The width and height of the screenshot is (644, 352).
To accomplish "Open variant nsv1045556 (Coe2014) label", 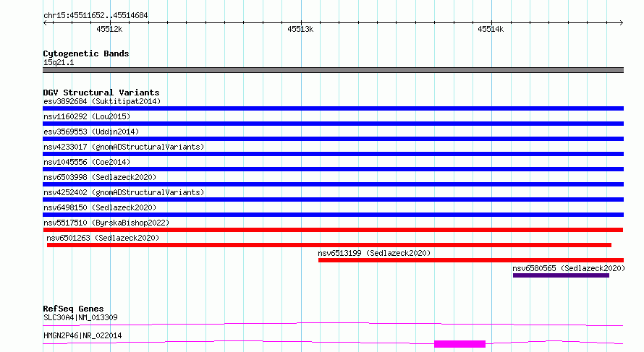I will tap(87, 162).
